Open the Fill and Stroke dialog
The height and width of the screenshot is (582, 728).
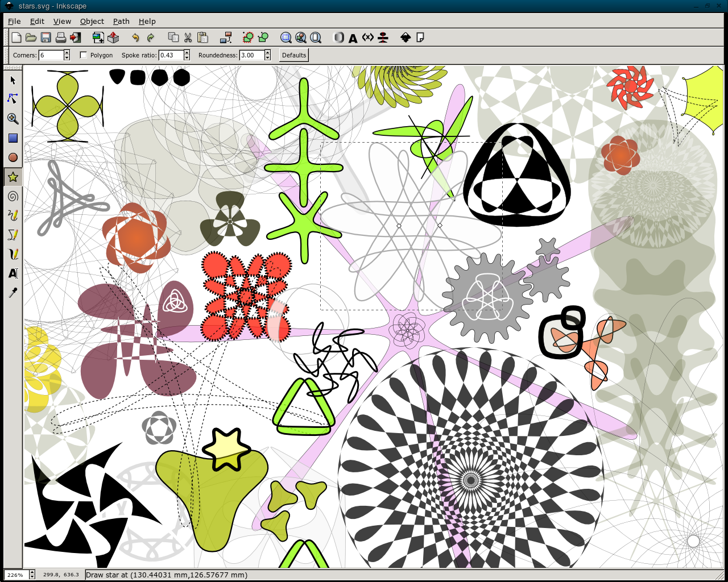338,38
